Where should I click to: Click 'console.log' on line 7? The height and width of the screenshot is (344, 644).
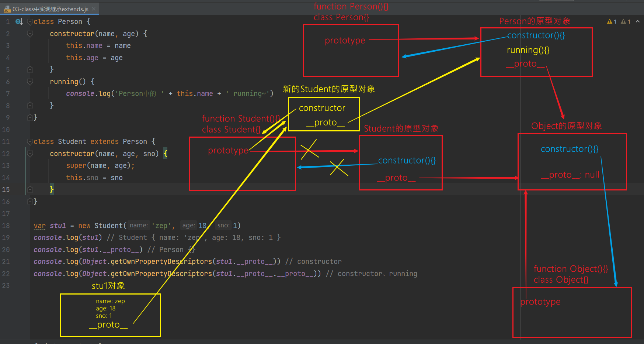(x=88, y=93)
